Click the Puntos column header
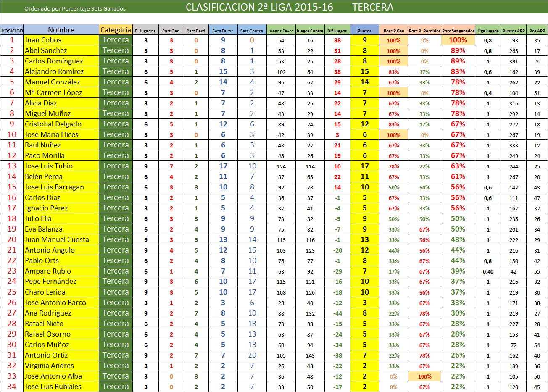This screenshot has height=392, width=548. (364, 30)
